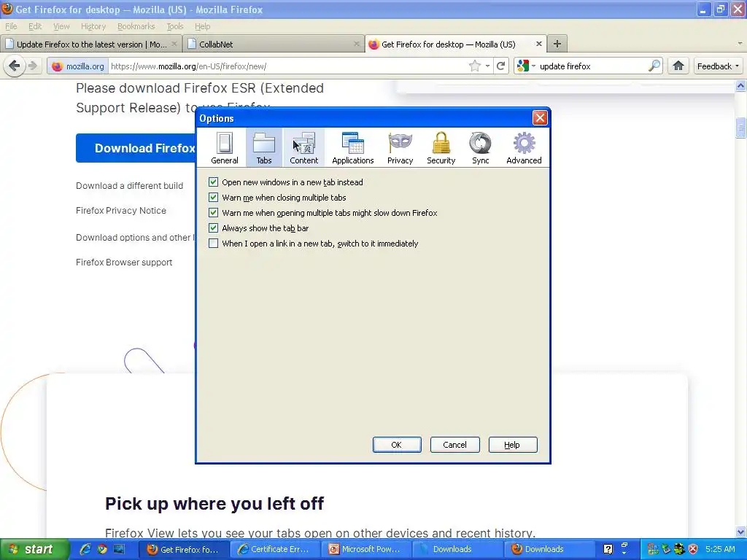
Task: Launch Chrome from quick launch
Action: (102, 549)
